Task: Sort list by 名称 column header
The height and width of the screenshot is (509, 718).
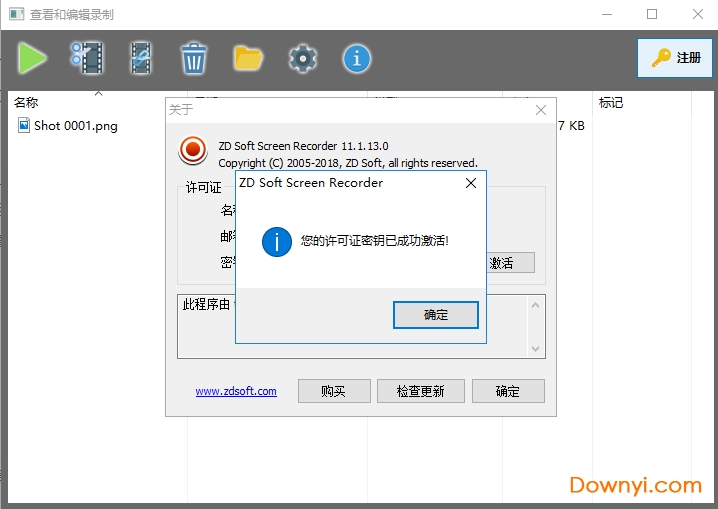Action: coord(26,102)
